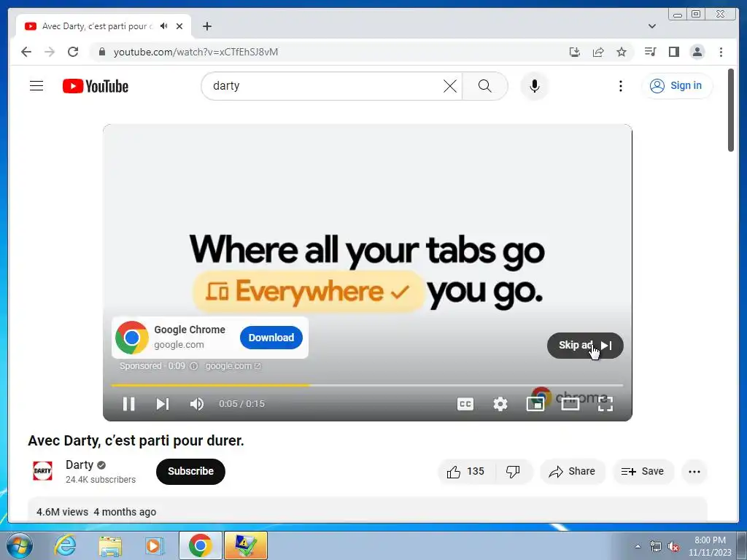747x560 pixels.
Task: Go to YouTube home via logo
Action: coord(96,86)
